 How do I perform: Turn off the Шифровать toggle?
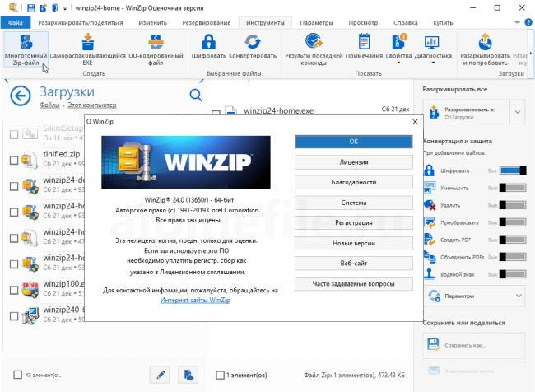(x=513, y=170)
